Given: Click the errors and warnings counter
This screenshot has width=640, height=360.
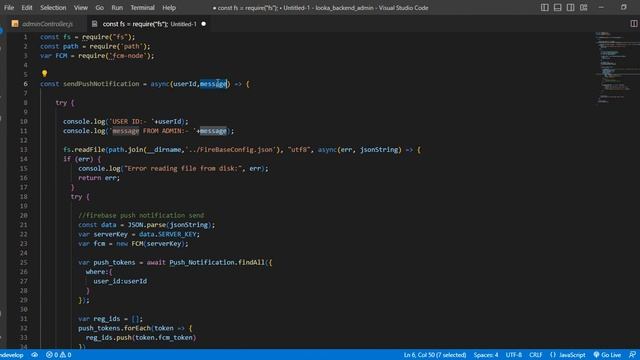Looking at the screenshot, I should pyautogui.click(x=58, y=355).
